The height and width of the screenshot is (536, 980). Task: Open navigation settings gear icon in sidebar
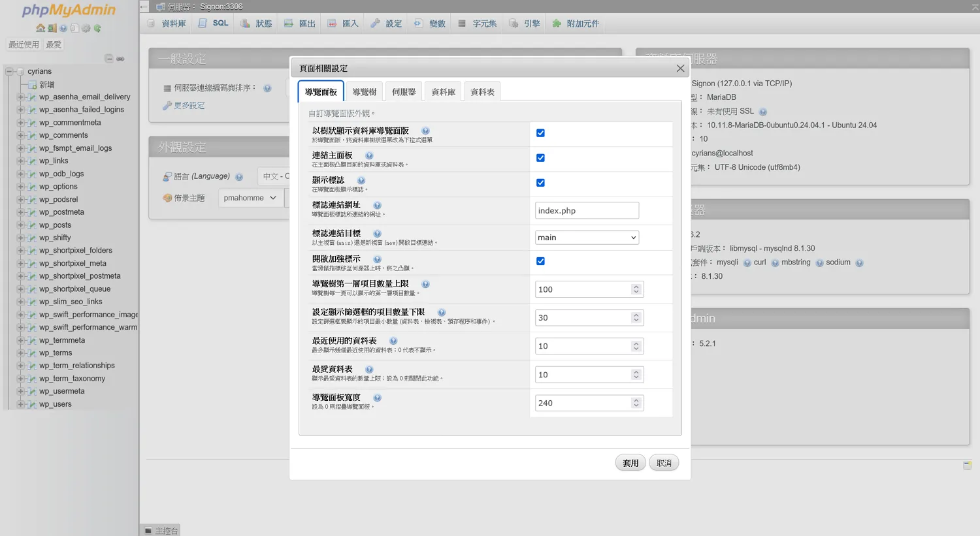(x=86, y=28)
